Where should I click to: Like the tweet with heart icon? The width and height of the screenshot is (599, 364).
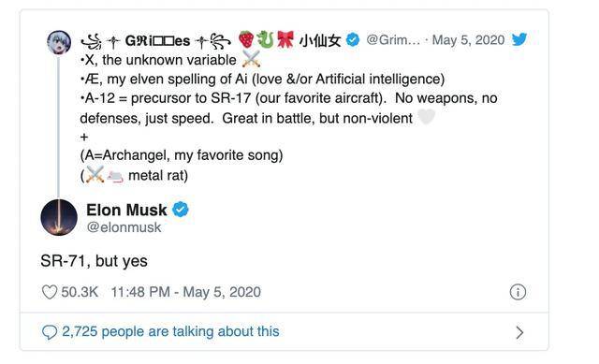point(50,292)
